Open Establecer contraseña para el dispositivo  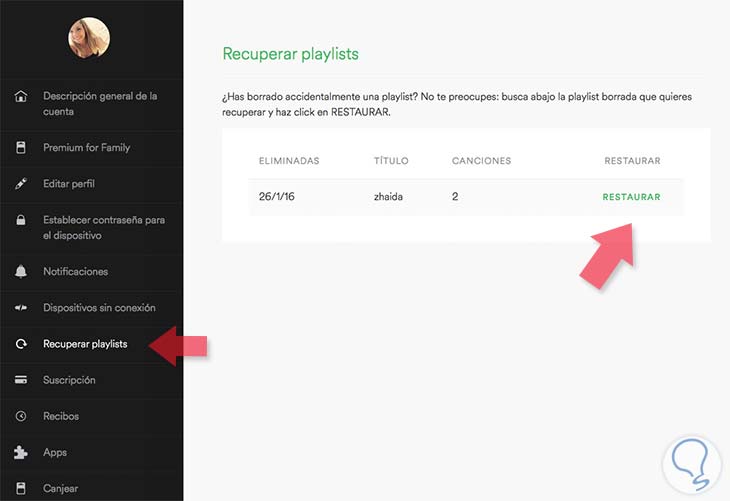[104, 227]
